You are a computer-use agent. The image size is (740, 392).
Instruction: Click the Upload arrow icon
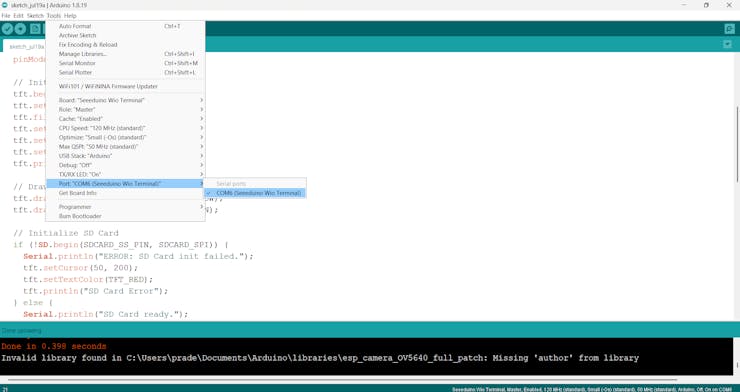20,29
